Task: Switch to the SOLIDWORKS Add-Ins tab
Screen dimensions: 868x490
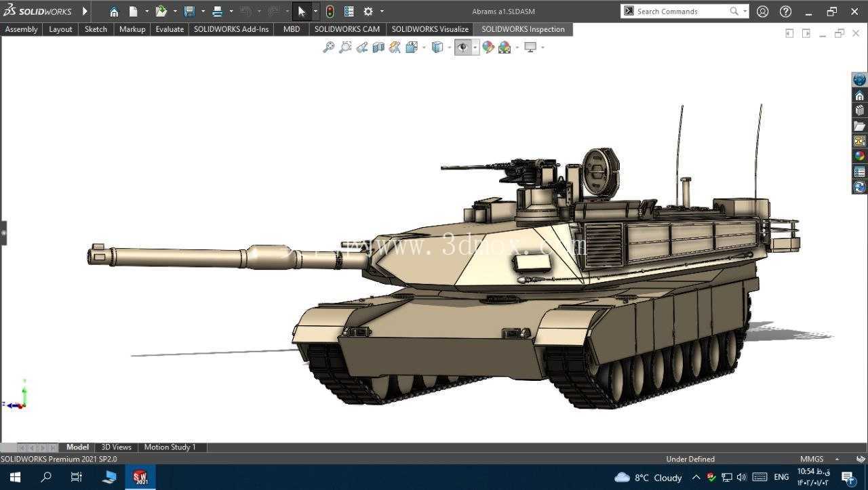Action: 231,29
